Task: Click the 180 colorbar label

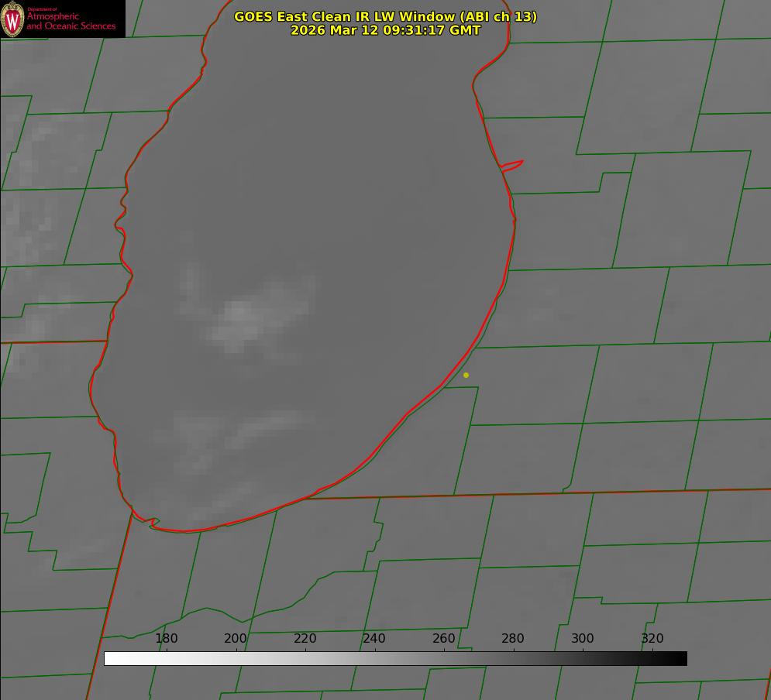Action: point(166,638)
